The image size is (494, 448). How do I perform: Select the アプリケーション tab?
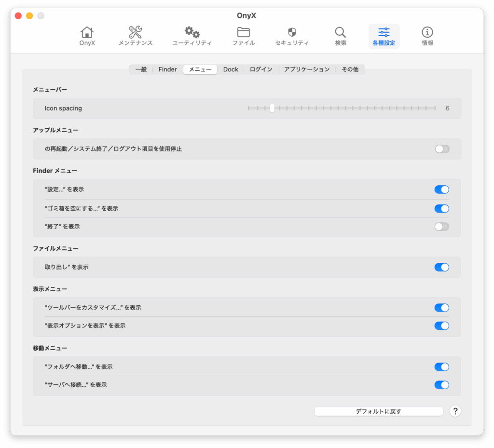[307, 69]
